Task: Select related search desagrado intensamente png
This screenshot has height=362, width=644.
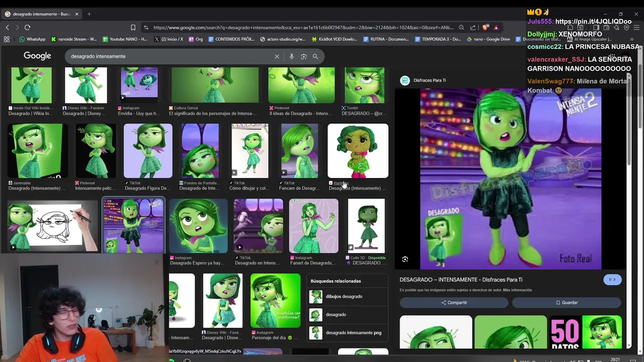Action: click(347, 333)
